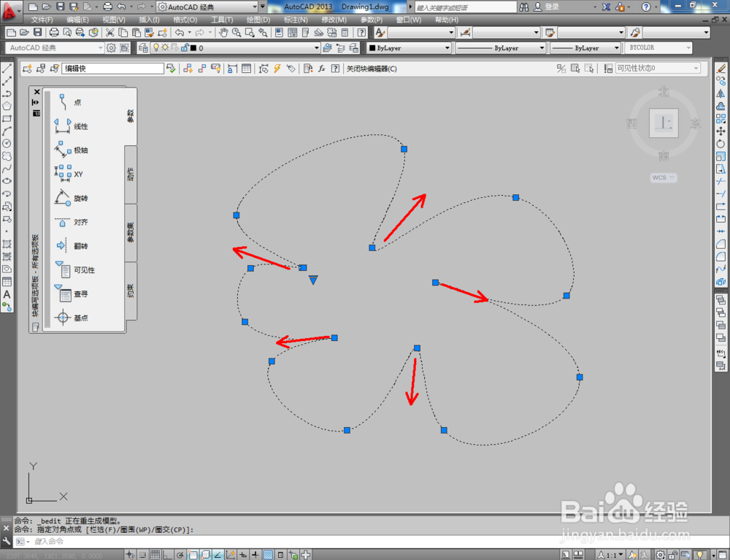This screenshot has height=560, width=730.
Task: Click the Cut scissors icon
Action: 110,32
